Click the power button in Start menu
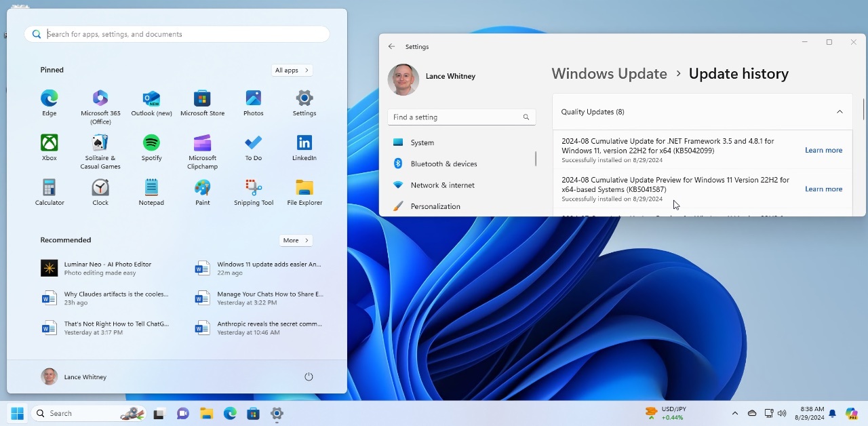This screenshot has height=426, width=868. coord(309,376)
